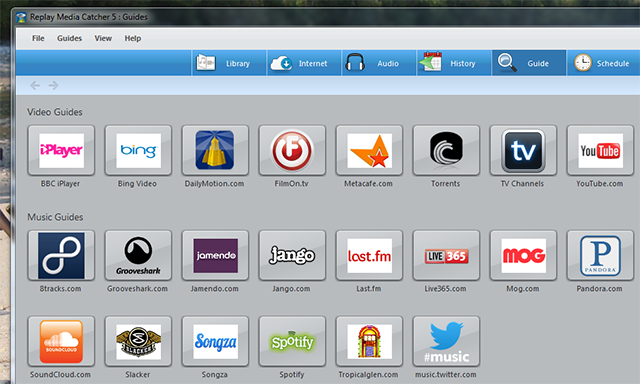
Task: Open the Spotify music guide
Action: point(292,342)
